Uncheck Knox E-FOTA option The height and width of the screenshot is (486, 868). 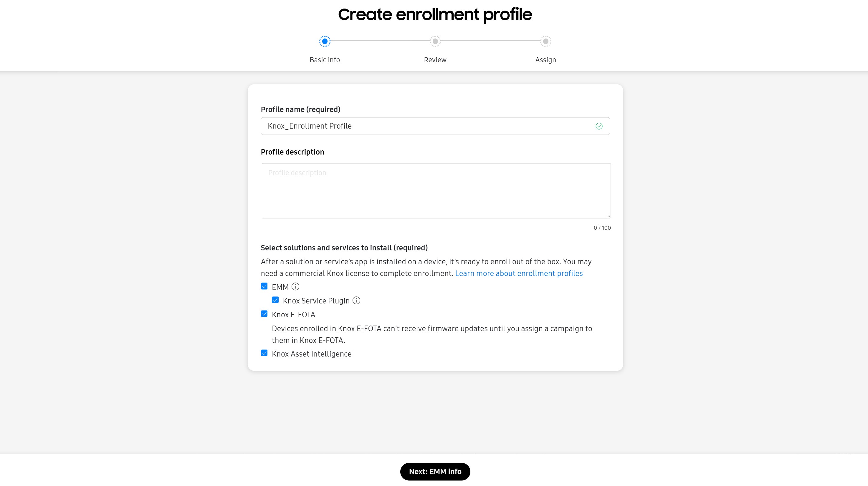264,314
